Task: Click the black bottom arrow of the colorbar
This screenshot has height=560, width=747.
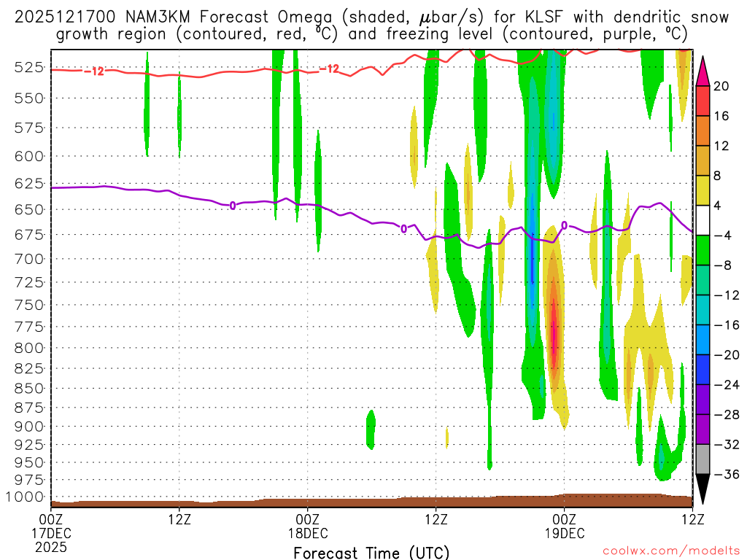Action: pyautogui.click(x=703, y=489)
